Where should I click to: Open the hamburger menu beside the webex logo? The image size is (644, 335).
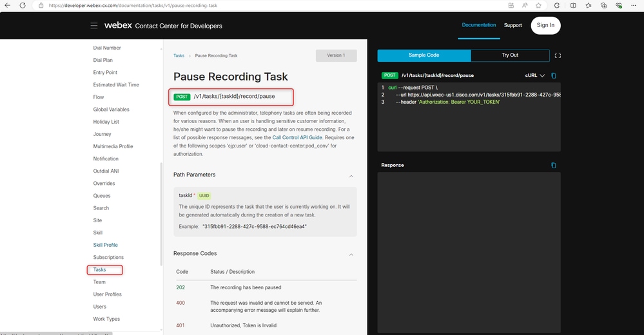click(94, 26)
